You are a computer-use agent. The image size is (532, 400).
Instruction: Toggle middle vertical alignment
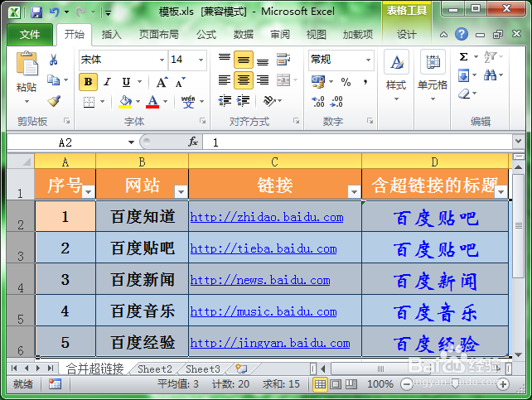pos(244,60)
